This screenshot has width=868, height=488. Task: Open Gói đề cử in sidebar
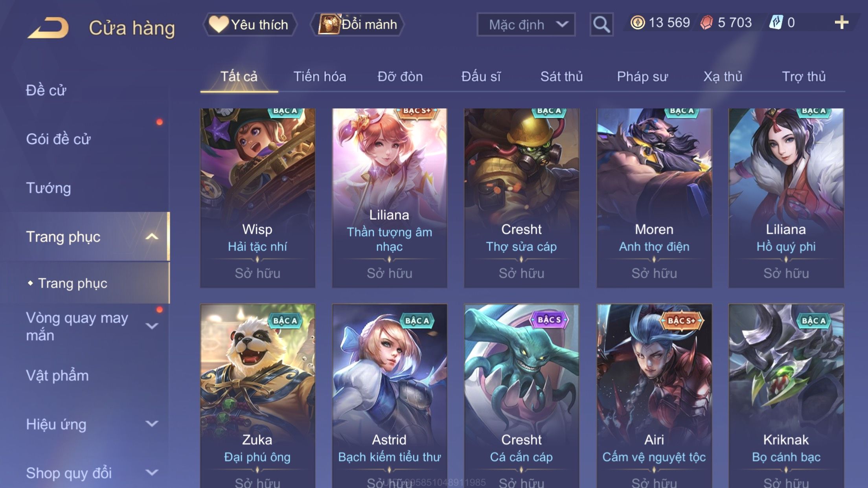[58, 139]
